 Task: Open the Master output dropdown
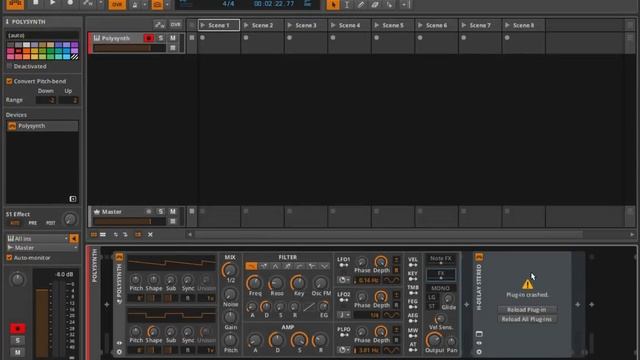[42, 248]
